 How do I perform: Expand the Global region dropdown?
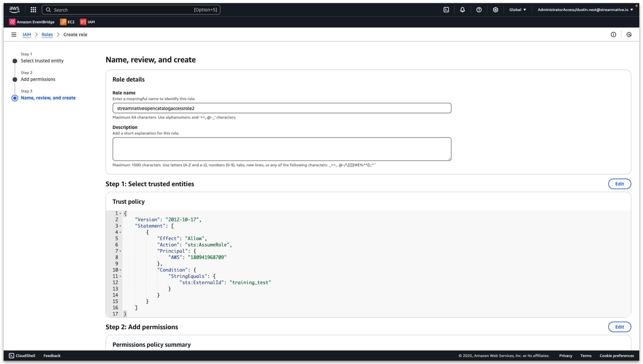point(517,10)
